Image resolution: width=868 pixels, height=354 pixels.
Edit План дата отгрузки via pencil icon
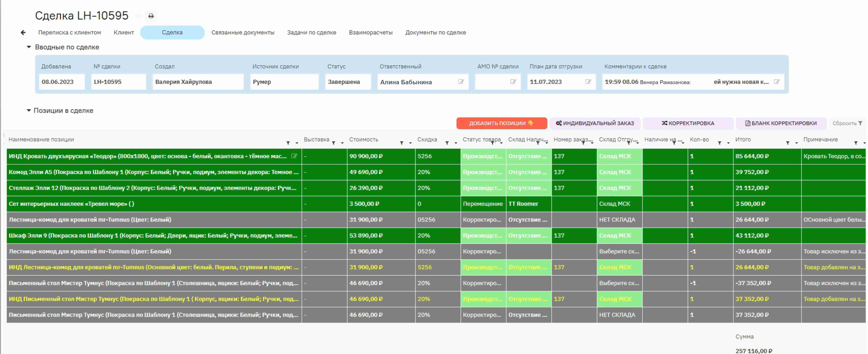coord(588,82)
